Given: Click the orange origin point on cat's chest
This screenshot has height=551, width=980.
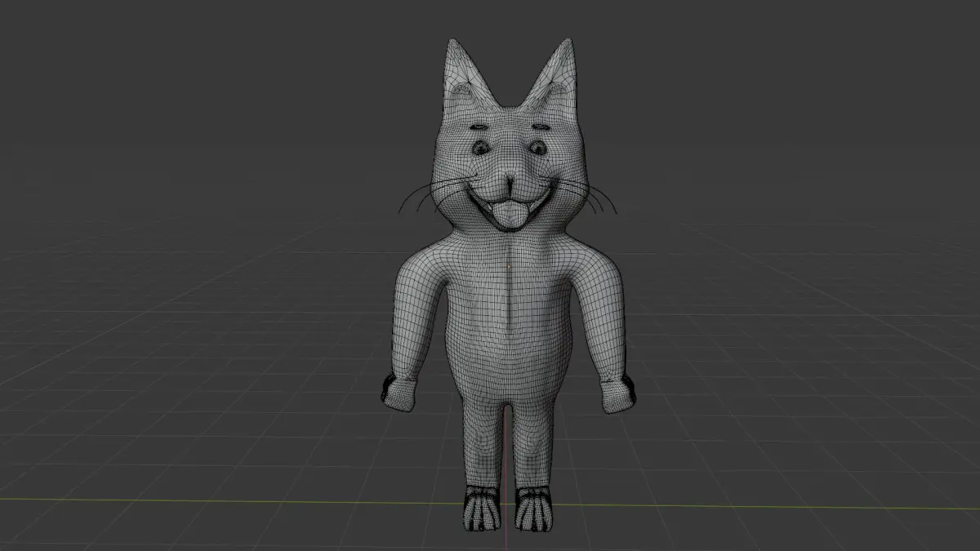Looking at the screenshot, I should (508, 265).
